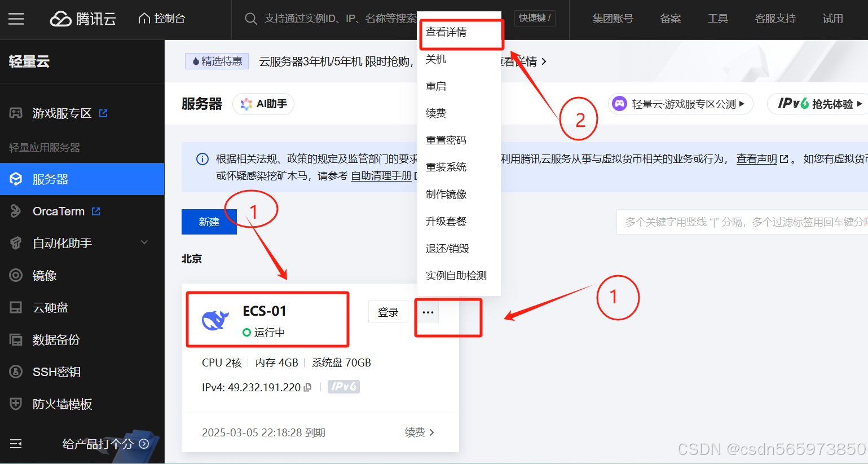Click the 新建 create button

[x=209, y=222]
